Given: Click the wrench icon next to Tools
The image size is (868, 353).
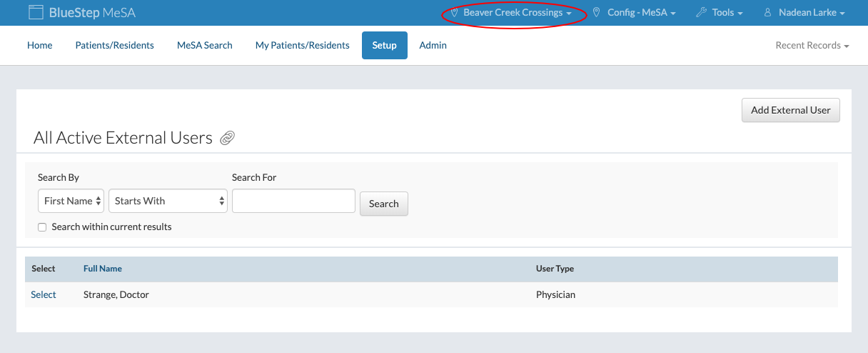Looking at the screenshot, I should click(x=701, y=13).
